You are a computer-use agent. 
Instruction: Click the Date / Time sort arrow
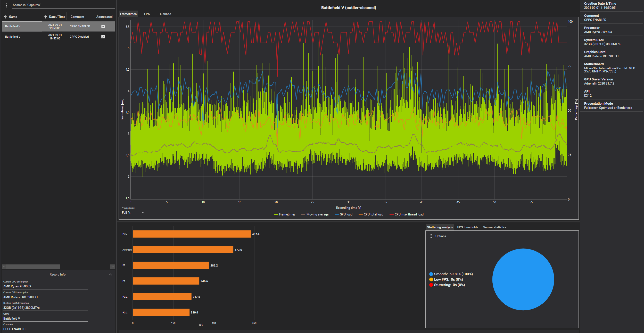(x=46, y=17)
